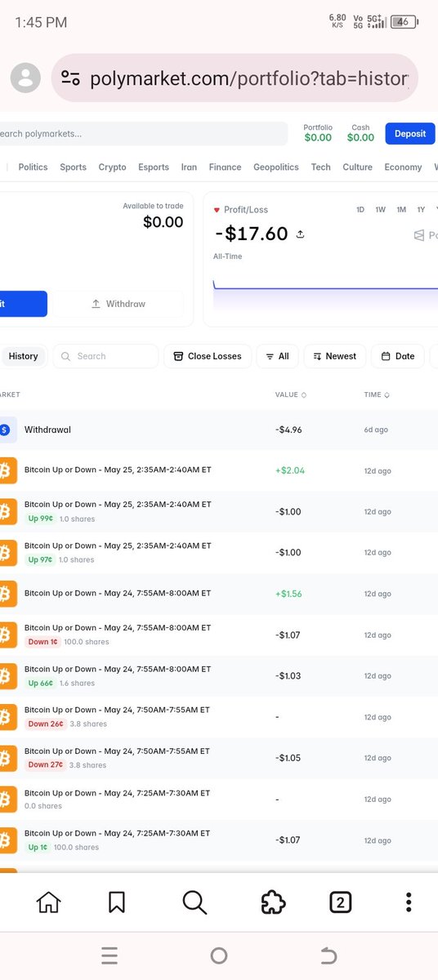Click the Deposit button
The height and width of the screenshot is (980, 438).
[x=410, y=133]
